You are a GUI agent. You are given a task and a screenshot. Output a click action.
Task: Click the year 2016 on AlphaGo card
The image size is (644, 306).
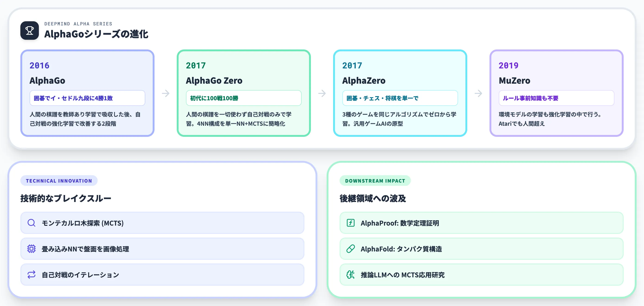pos(40,65)
